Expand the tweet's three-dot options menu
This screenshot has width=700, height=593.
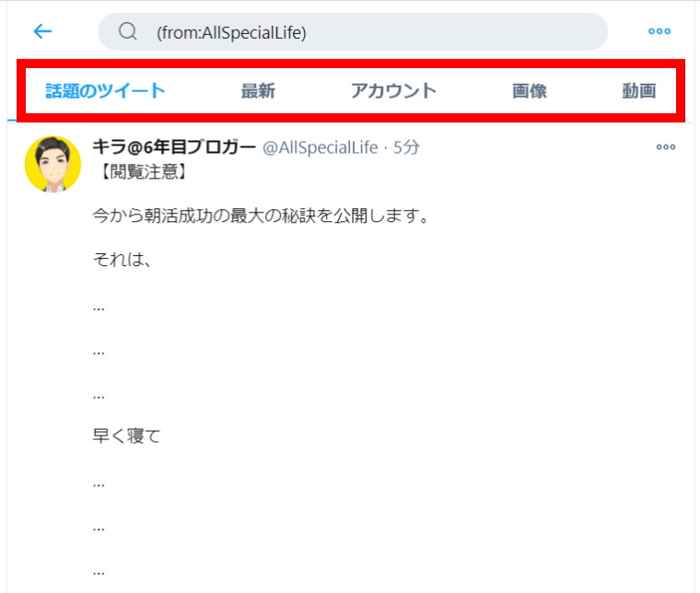(665, 147)
